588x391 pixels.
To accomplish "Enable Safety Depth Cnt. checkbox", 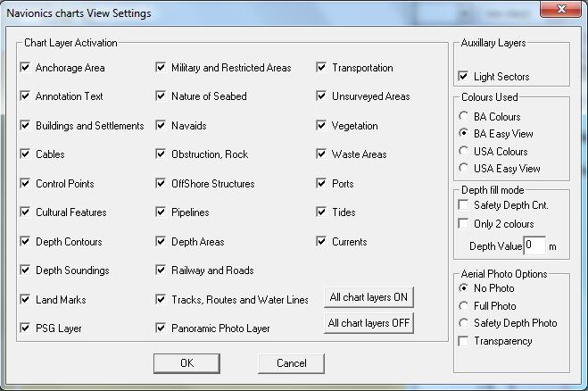I will coord(463,205).
